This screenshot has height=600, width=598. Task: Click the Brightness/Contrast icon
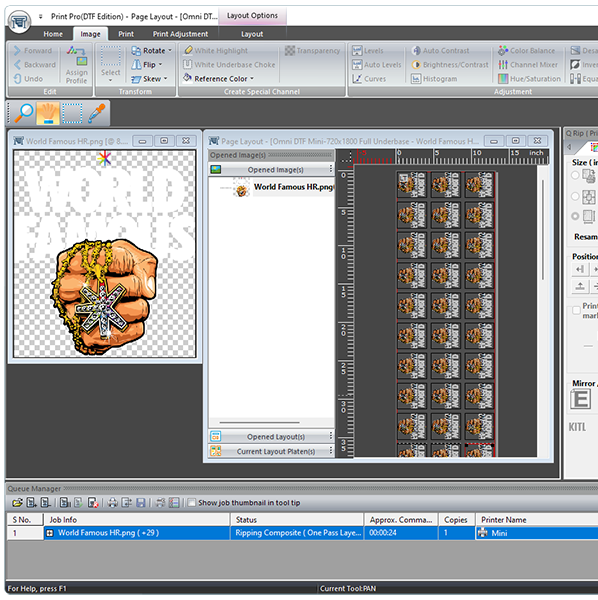coord(416,65)
